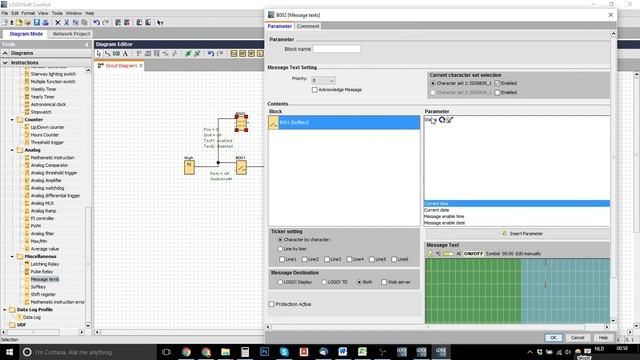Select the Text (A) tool in Diagram Editor

(125, 53)
